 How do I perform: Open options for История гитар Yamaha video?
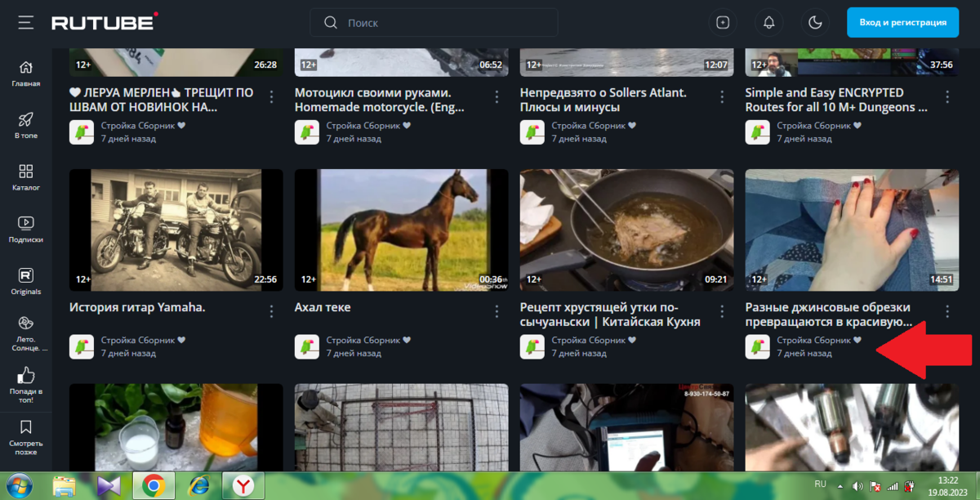click(272, 311)
